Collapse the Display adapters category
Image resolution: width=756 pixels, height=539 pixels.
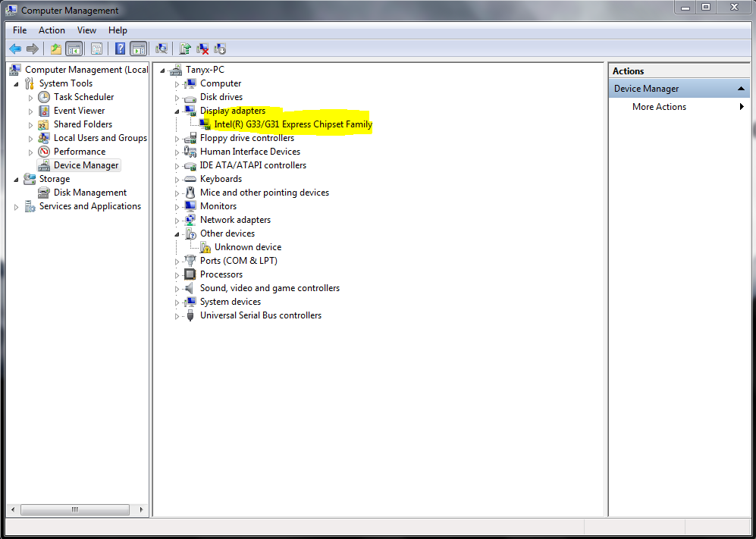point(177,111)
